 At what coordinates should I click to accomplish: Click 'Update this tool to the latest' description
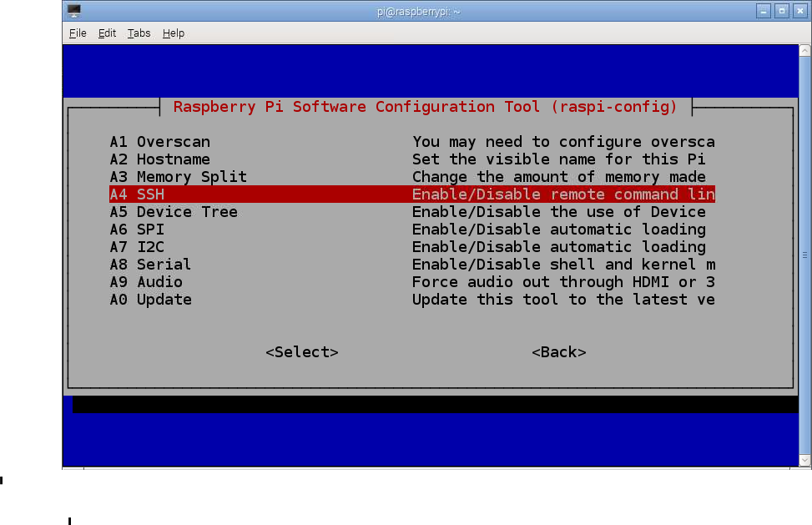pyautogui.click(x=549, y=300)
